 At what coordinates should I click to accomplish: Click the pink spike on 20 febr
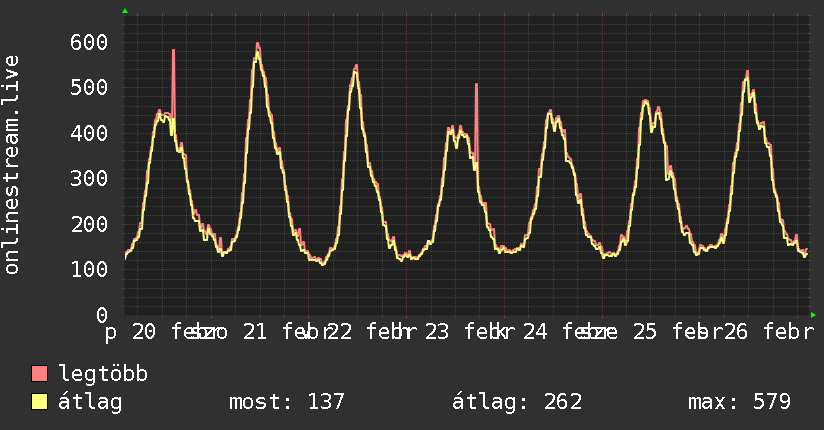[x=173, y=84]
